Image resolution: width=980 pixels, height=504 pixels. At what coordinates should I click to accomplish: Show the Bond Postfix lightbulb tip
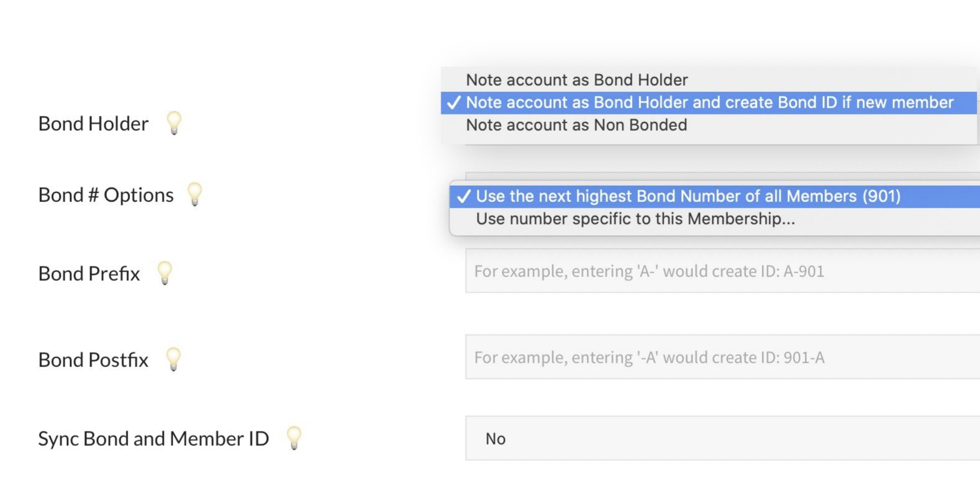click(x=173, y=358)
